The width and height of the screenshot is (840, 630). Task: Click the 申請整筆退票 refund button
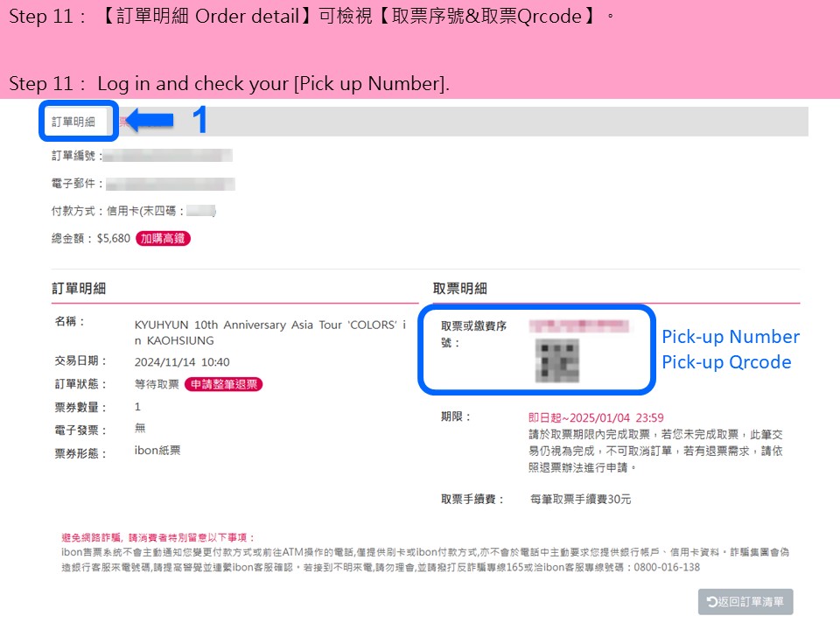[223, 384]
